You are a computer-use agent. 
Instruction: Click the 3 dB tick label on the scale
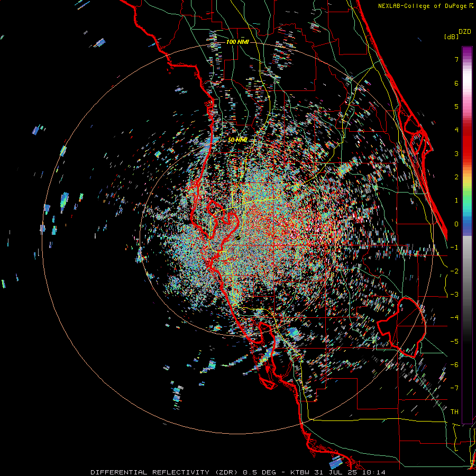point(456,153)
